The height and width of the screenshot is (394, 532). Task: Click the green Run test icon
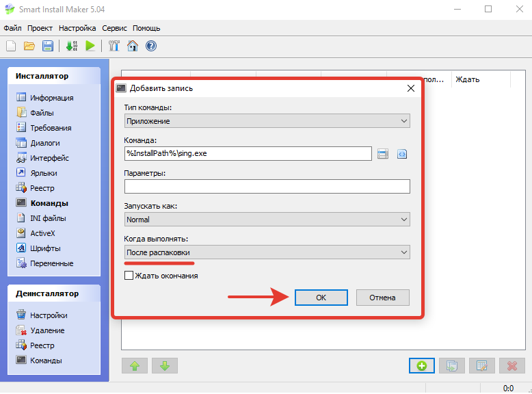pyautogui.click(x=90, y=46)
